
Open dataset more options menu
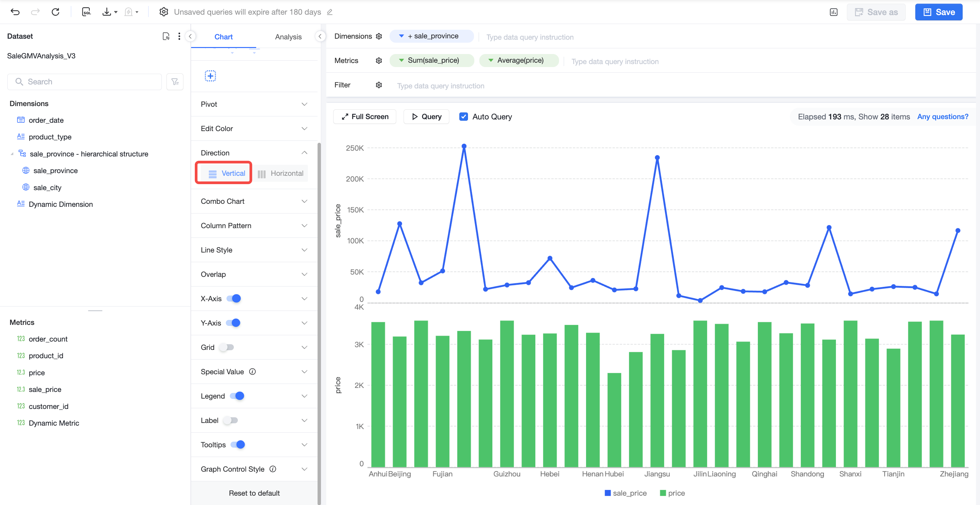(x=179, y=36)
